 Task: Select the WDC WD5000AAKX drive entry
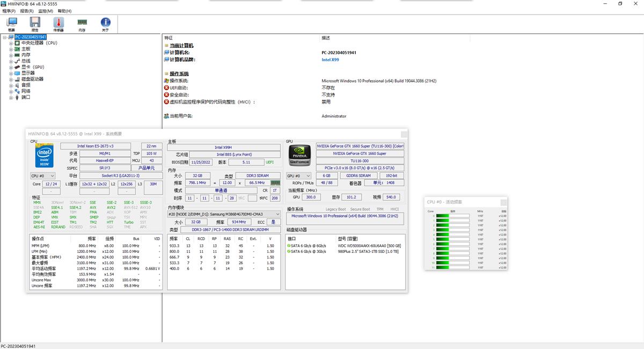coord(369,245)
